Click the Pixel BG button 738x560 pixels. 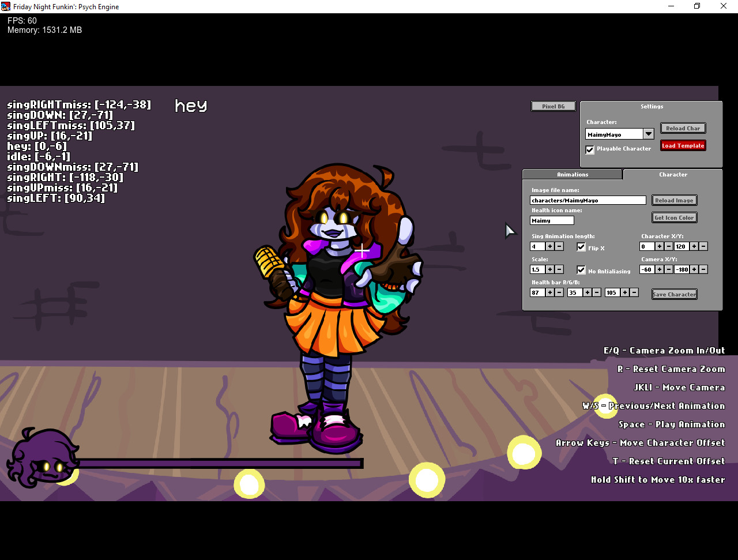click(x=553, y=106)
